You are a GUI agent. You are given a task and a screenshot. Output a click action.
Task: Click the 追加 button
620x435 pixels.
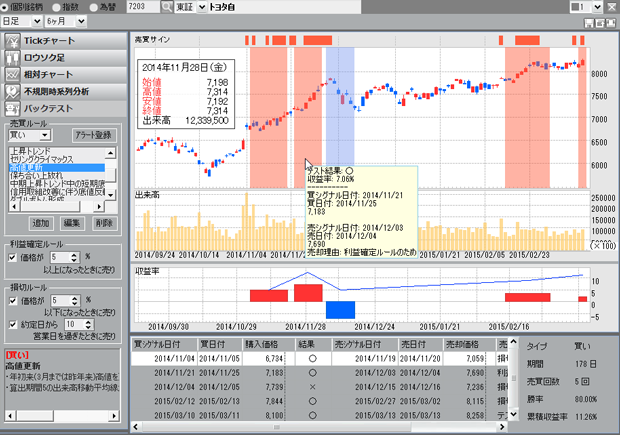[41, 223]
